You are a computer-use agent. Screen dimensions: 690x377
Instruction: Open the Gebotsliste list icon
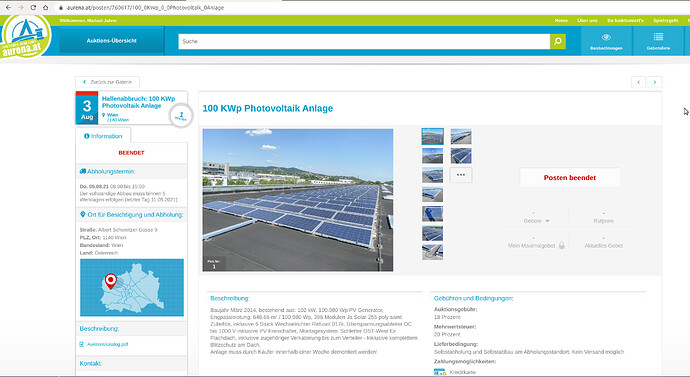coord(658,37)
